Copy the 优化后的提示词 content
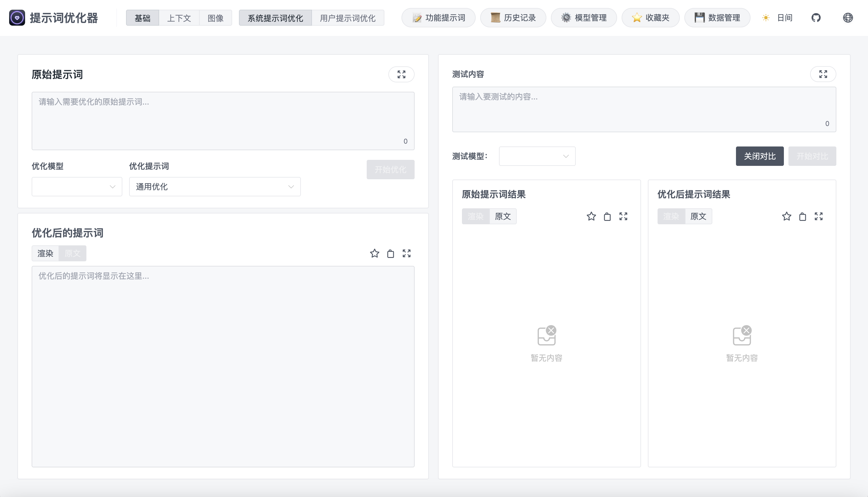 (390, 253)
